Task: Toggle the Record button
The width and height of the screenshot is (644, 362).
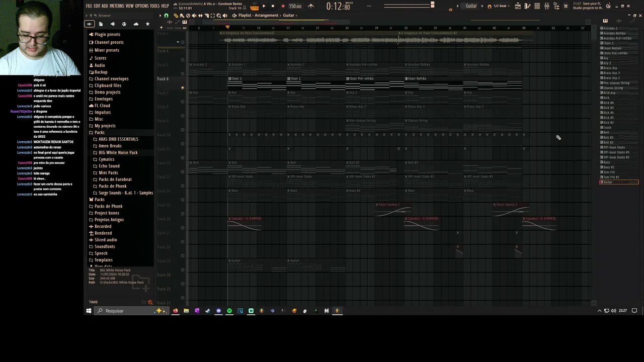Action: click(x=283, y=6)
